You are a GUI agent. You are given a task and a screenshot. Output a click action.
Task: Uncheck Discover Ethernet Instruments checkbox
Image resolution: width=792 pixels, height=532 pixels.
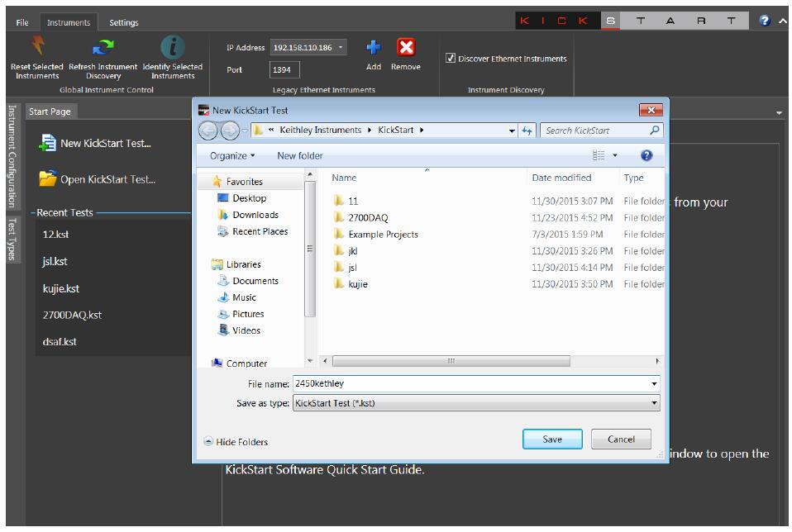pyautogui.click(x=451, y=59)
